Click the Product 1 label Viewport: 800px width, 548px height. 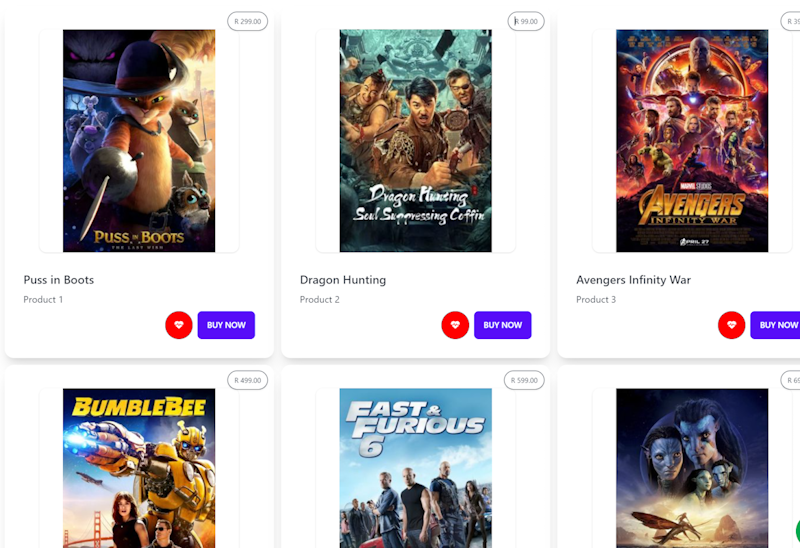coord(43,300)
